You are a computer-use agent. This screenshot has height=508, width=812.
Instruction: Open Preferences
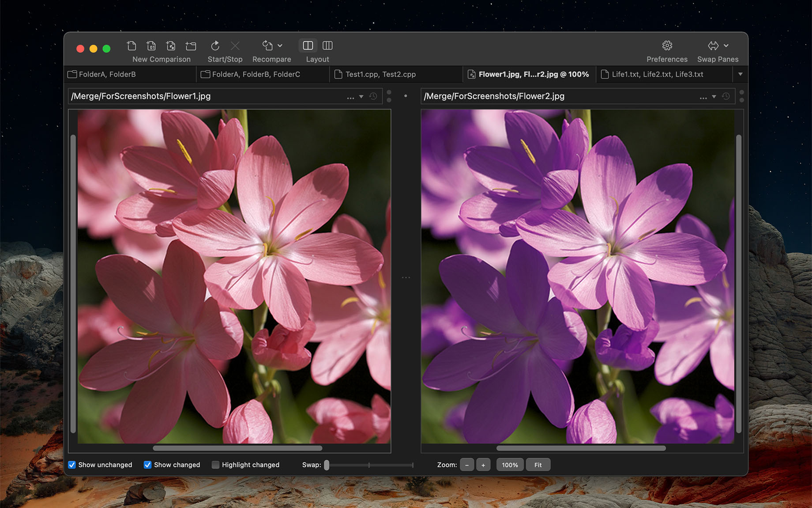pos(667,45)
